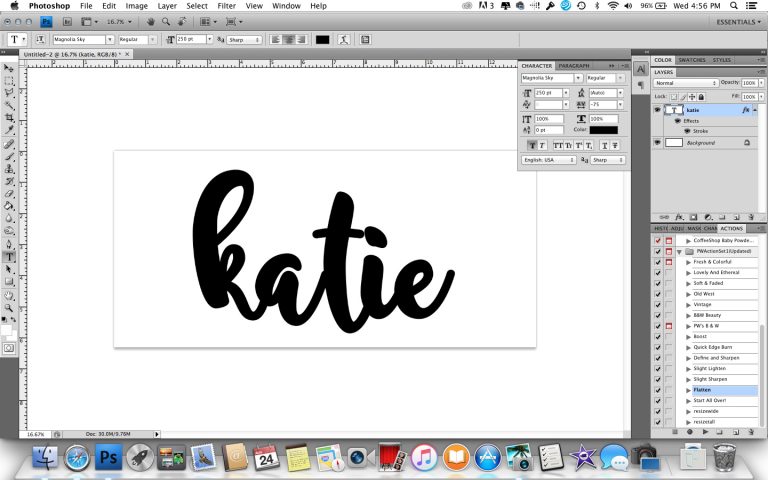Screen dimensions: 768x480
Task: Select the Horizontal Type tool in the toolbox
Action: click(9, 256)
